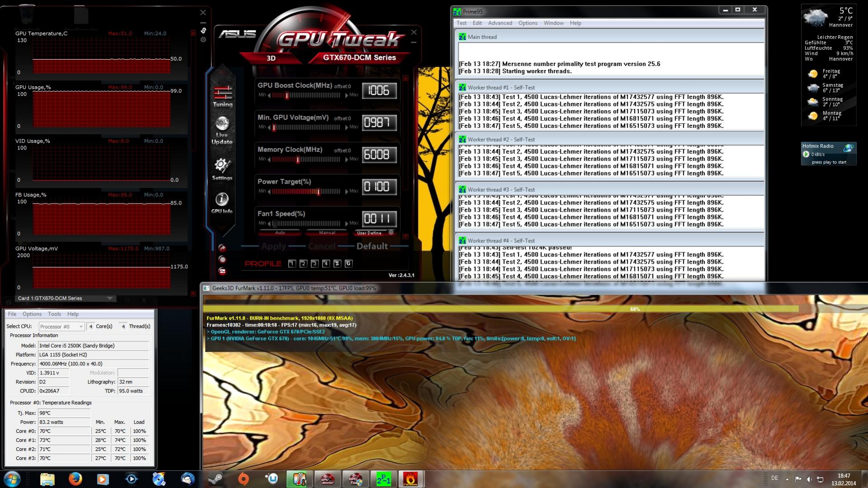Set fan mode to Auto
The height and width of the screenshot is (488, 868).
[280, 232]
